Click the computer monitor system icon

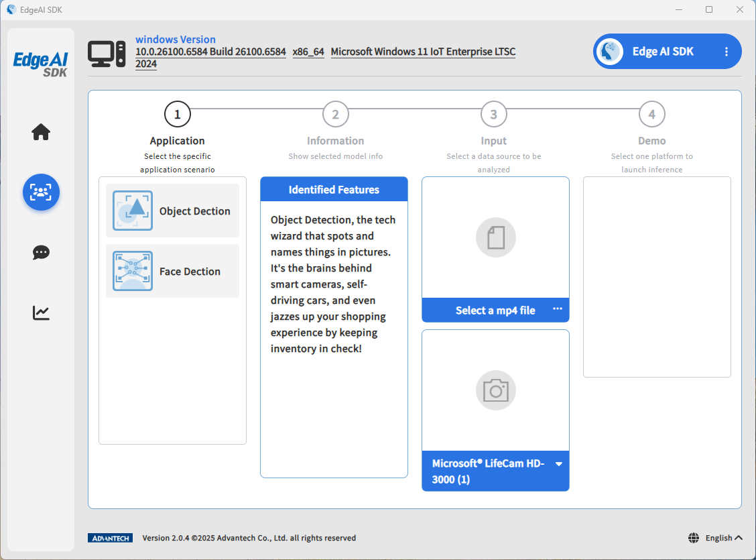click(107, 54)
